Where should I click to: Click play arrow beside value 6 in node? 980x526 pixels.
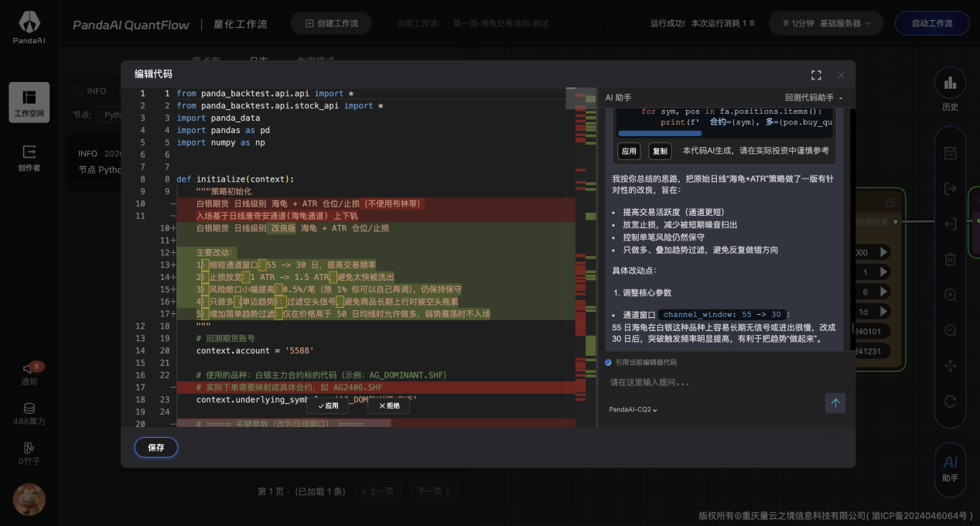(x=883, y=292)
